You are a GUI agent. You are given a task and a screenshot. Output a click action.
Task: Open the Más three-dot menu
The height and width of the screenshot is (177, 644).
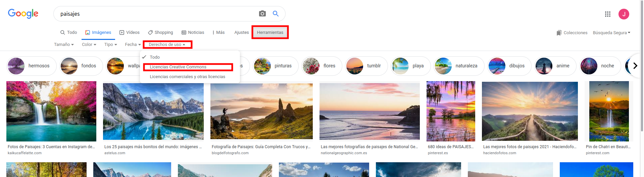[x=218, y=33]
